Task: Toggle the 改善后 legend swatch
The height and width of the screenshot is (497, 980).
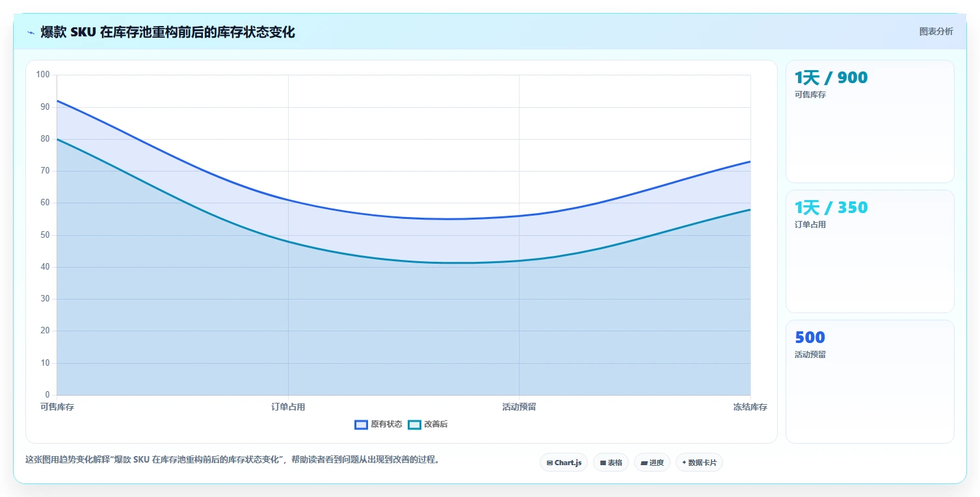Action: (414, 425)
